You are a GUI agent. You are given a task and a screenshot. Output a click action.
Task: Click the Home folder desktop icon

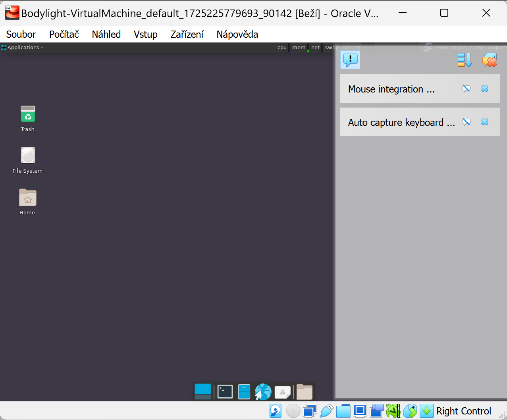(x=27, y=198)
